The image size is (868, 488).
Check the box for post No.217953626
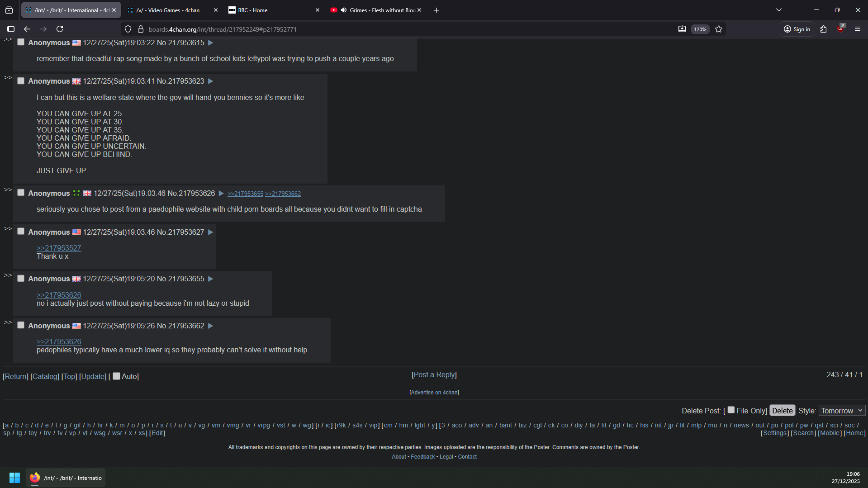click(x=21, y=193)
